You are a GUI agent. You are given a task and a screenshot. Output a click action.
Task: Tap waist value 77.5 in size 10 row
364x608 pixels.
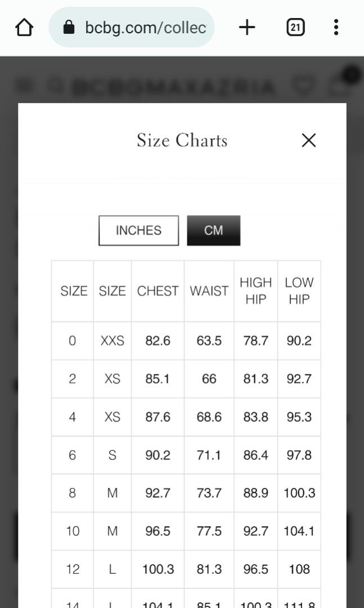pos(209,531)
